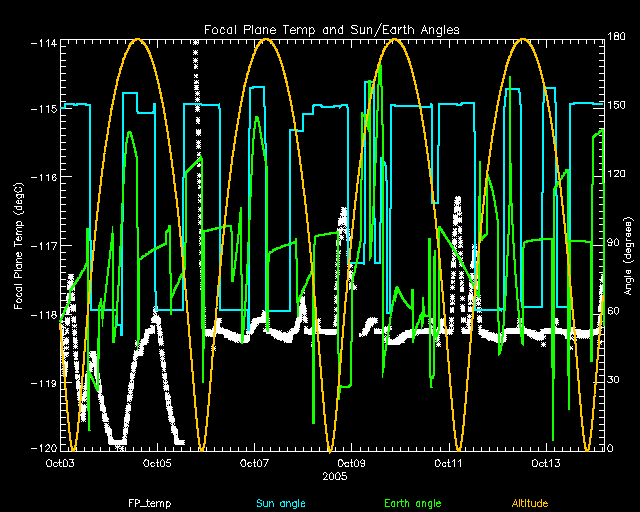Click the plot title "Focal Plane Temp and Sun/Earth Angles"
This screenshot has width=640, height=512.
[x=332, y=28]
